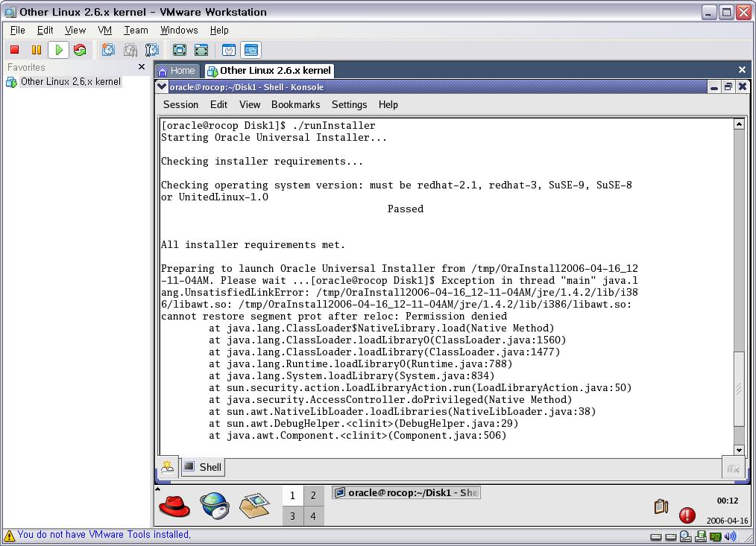This screenshot has width=756, height=546.
Task: Open the Konsole Bookmarks menu
Action: click(295, 104)
